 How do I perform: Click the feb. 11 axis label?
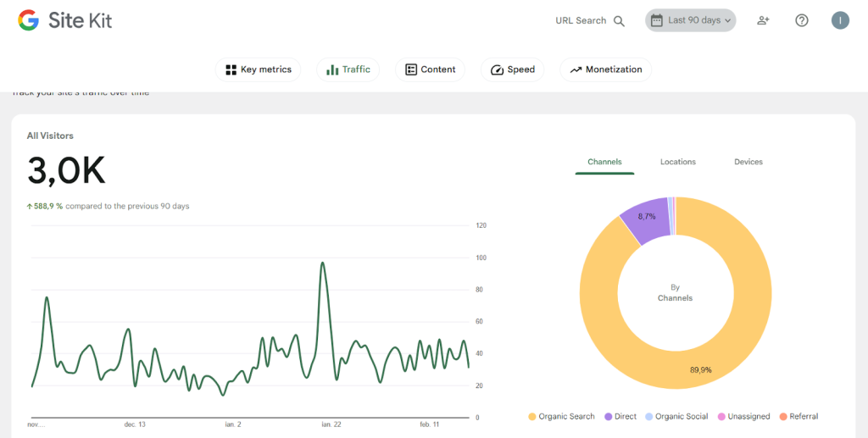[429, 424]
